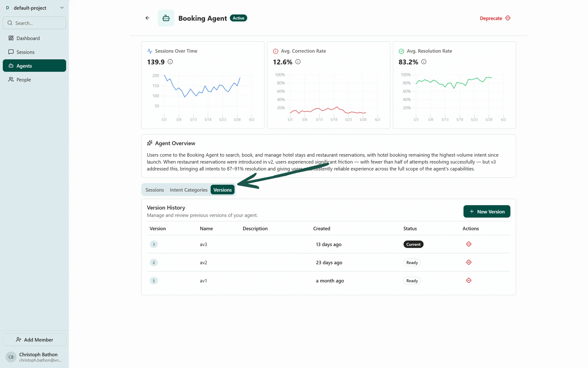Click the Agent Overview sparkle icon
The height and width of the screenshot is (368, 588).
150,143
